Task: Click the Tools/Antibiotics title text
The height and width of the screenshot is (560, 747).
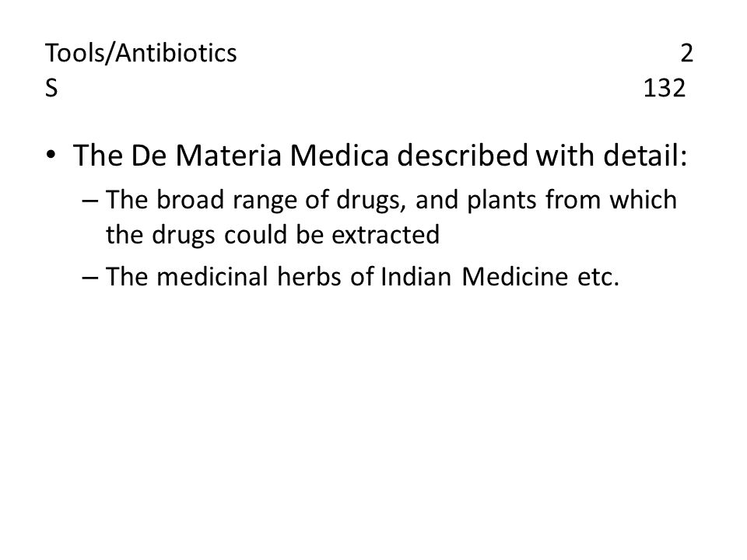Action: coord(141,53)
